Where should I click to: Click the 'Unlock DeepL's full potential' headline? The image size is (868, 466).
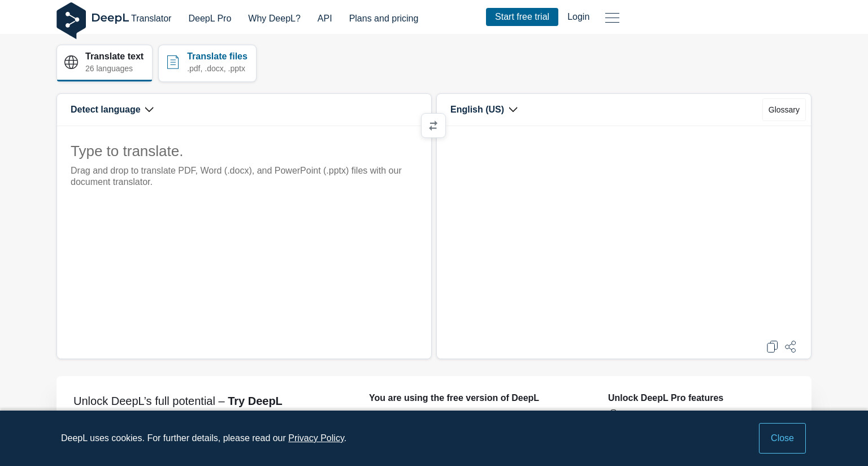[177, 401]
